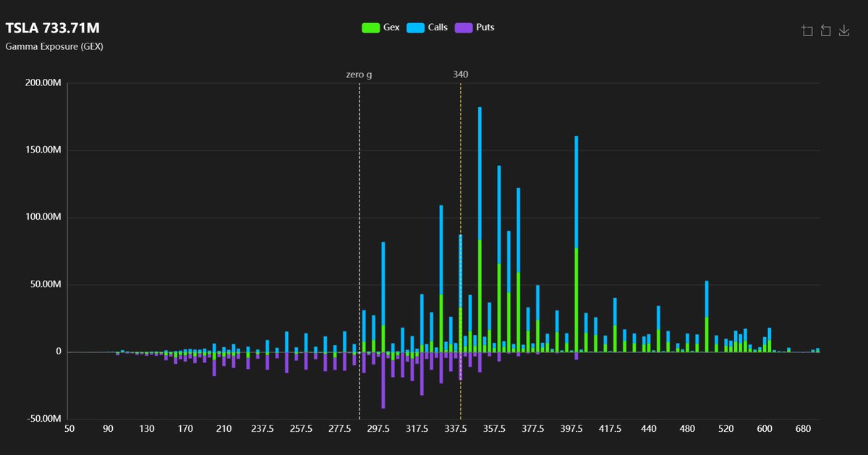This screenshot has width=868, height=455.
Task: Click the '357.5' x-axis strike label
Action: pos(495,429)
